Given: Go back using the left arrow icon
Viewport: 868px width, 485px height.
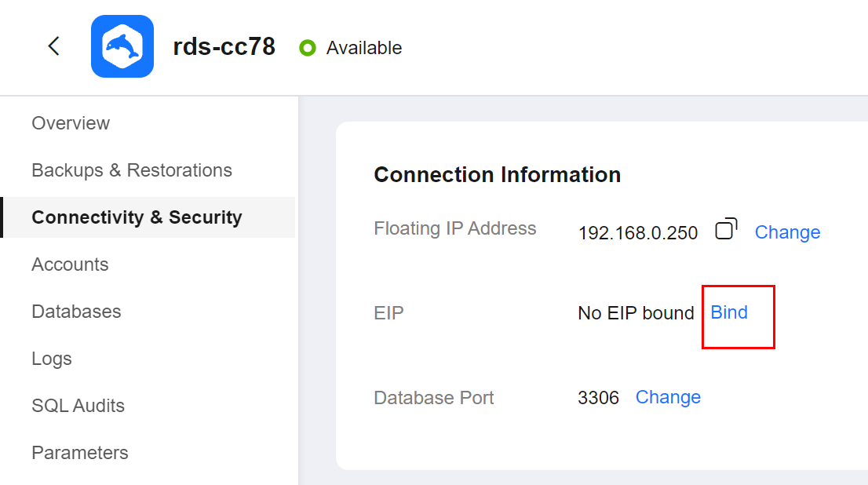Looking at the screenshot, I should [x=53, y=46].
